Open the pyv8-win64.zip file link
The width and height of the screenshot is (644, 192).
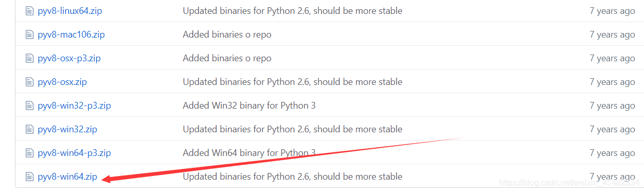coord(68,177)
